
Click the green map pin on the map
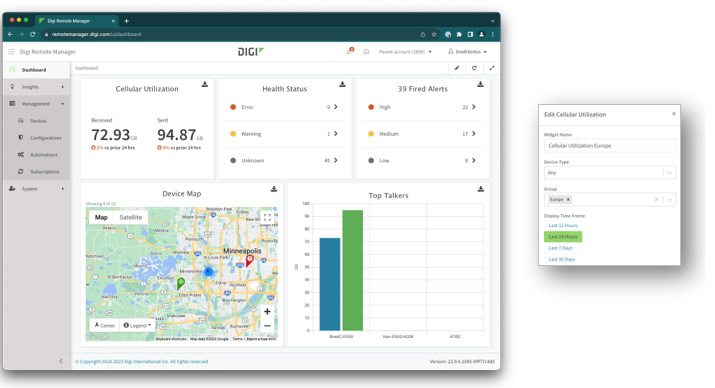point(181,284)
